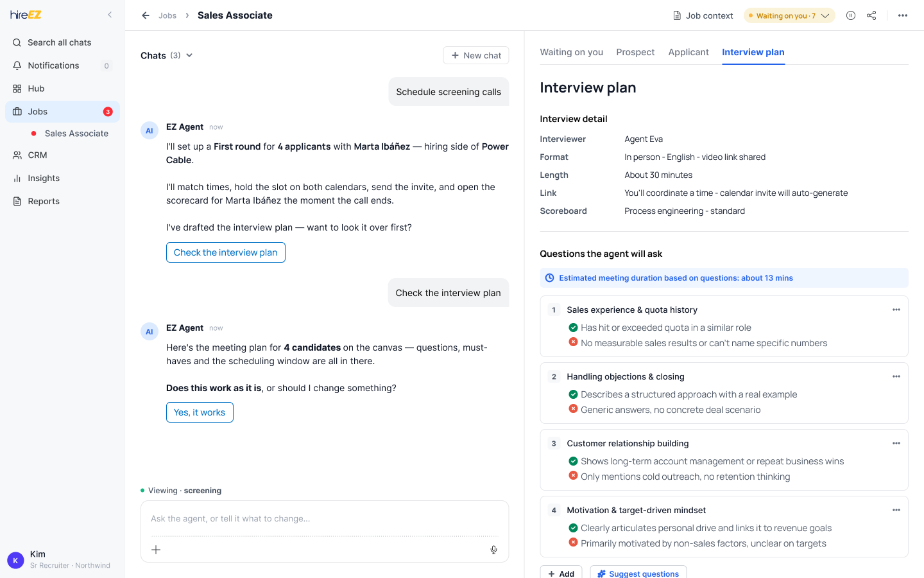Select the Interview plan tab
924x578 pixels.
(x=753, y=52)
